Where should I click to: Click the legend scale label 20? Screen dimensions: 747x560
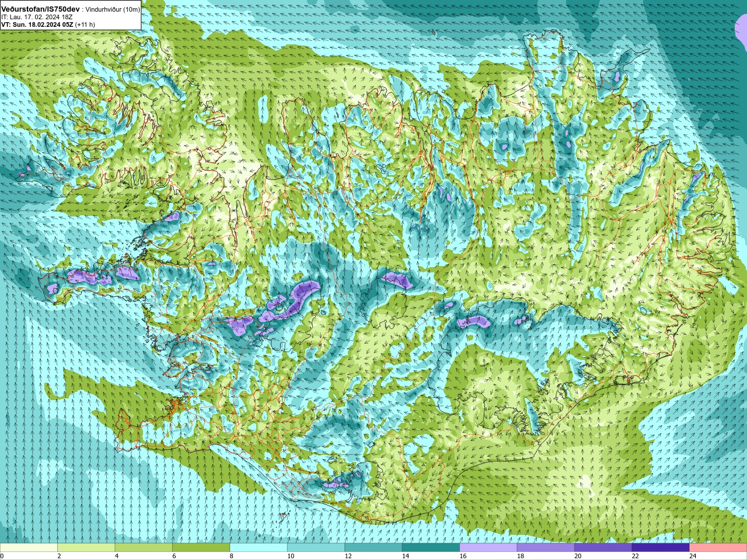[578, 556]
